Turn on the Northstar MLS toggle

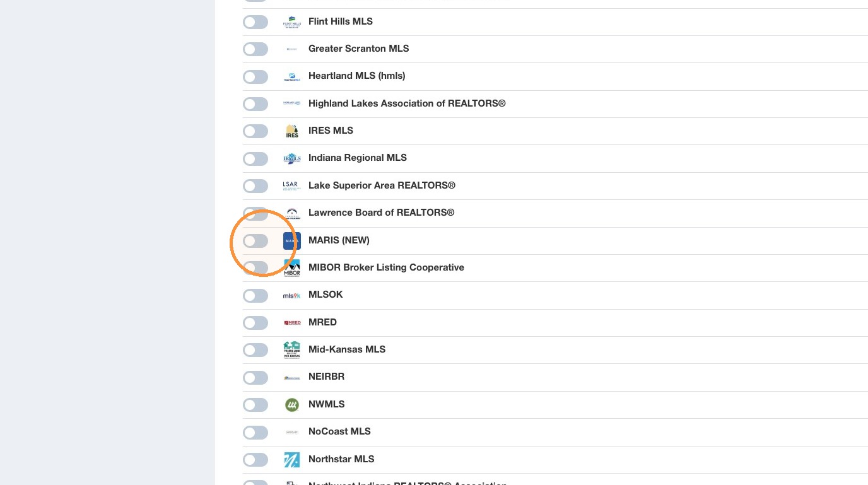coord(255,460)
